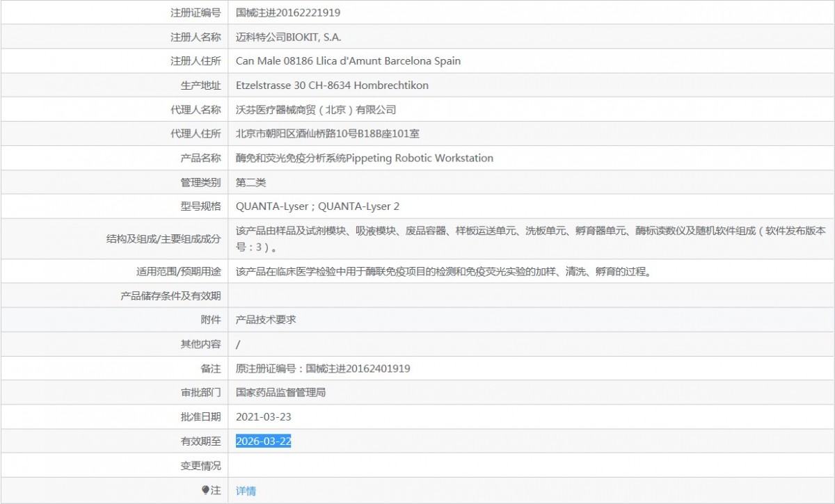
Task: Click the small bullet icon beside 注
Action: click(205, 490)
